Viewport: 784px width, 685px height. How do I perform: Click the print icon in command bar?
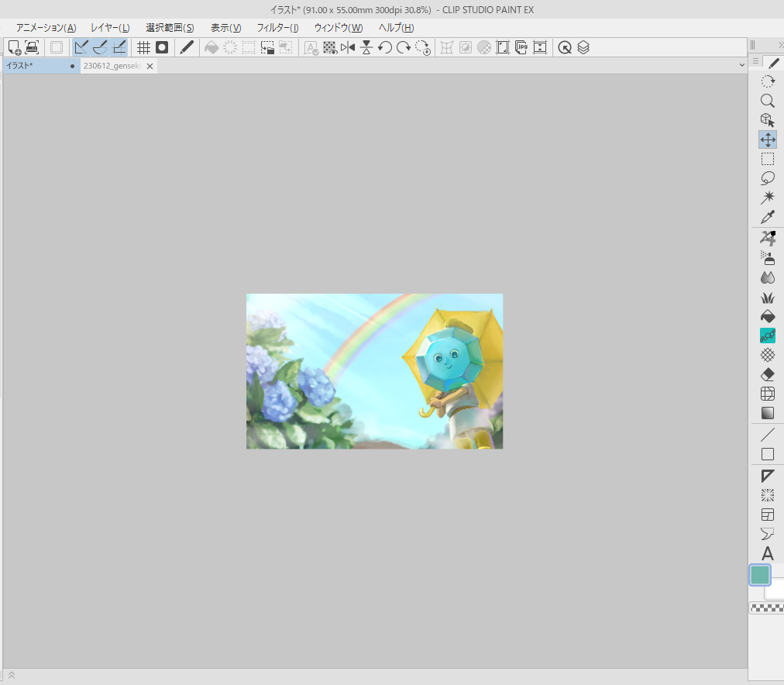click(32, 47)
